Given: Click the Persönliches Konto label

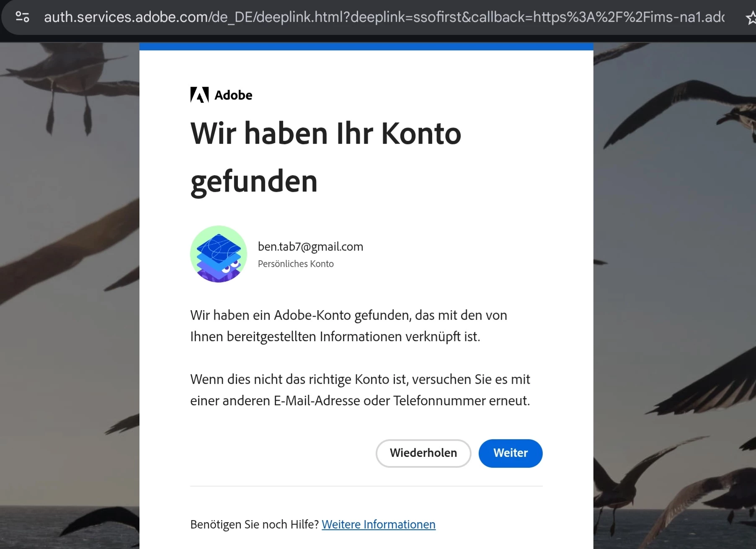Looking at the screenshot, I should tap(296, 264).
